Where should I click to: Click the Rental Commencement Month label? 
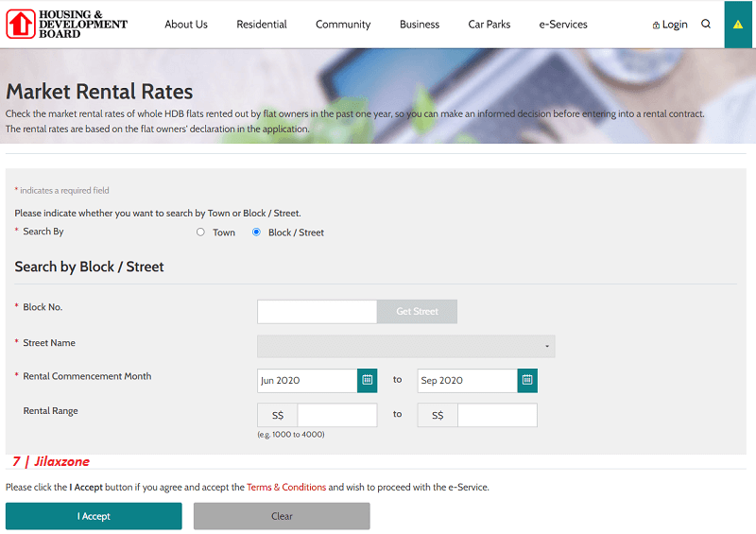point(87,376)
